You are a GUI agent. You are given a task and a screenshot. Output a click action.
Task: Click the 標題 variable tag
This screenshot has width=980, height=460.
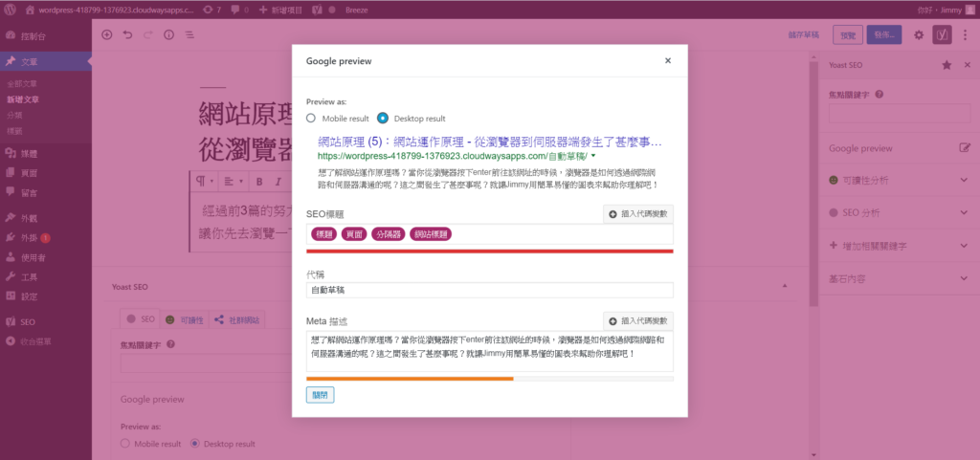[324, 234]
